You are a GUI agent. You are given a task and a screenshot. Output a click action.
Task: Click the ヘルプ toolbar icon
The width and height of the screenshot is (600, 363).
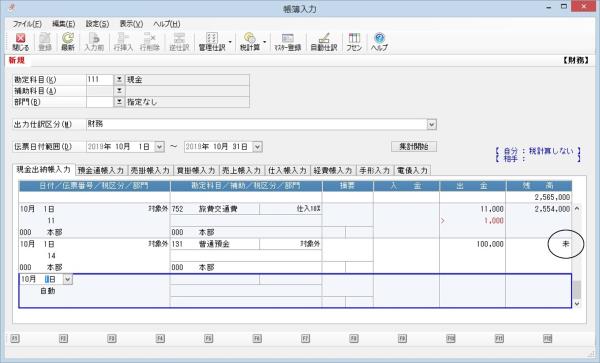coord(379,42)
